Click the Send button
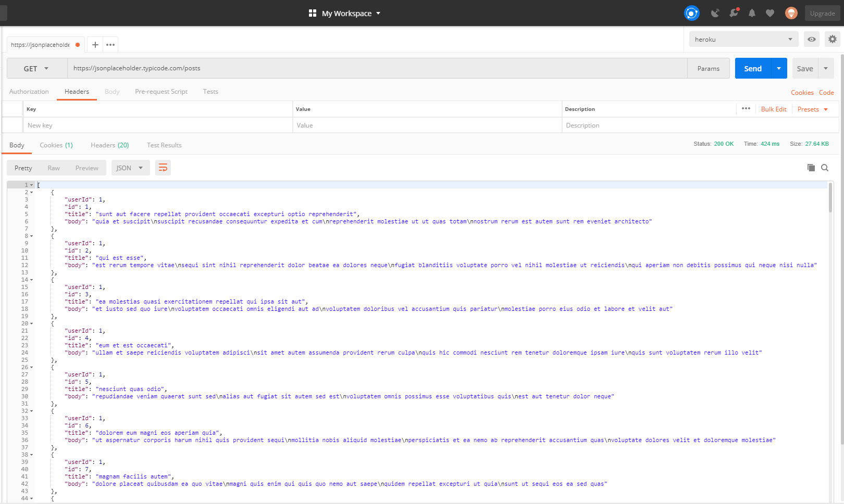Screen dimensions: 844x504 753,69
